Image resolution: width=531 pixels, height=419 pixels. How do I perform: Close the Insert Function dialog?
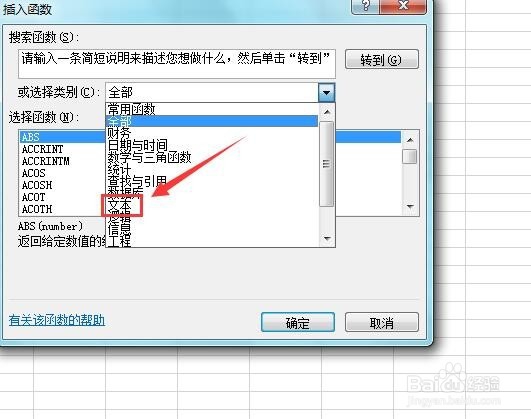(403, 6)
